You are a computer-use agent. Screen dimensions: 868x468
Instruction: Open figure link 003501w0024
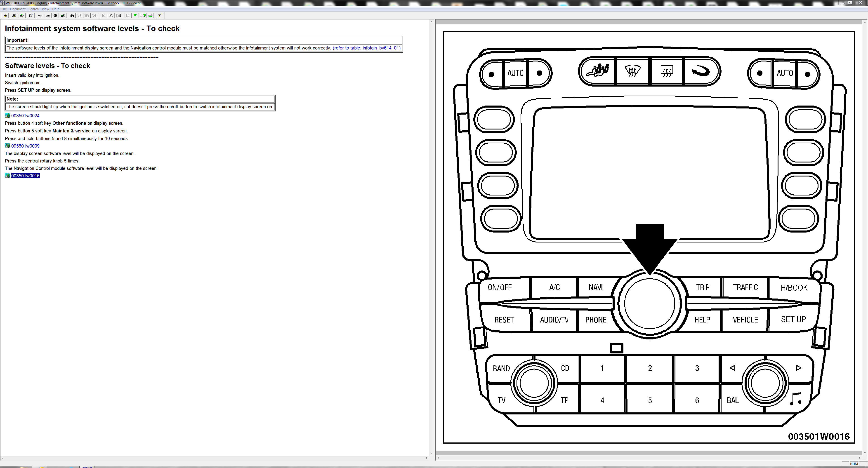[x=25, y=115]
